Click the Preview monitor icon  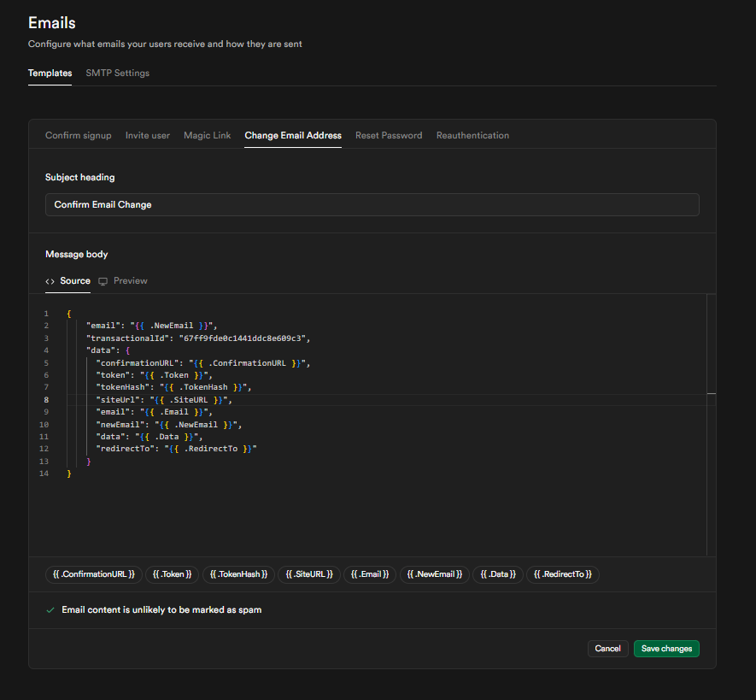coord(103,280)
